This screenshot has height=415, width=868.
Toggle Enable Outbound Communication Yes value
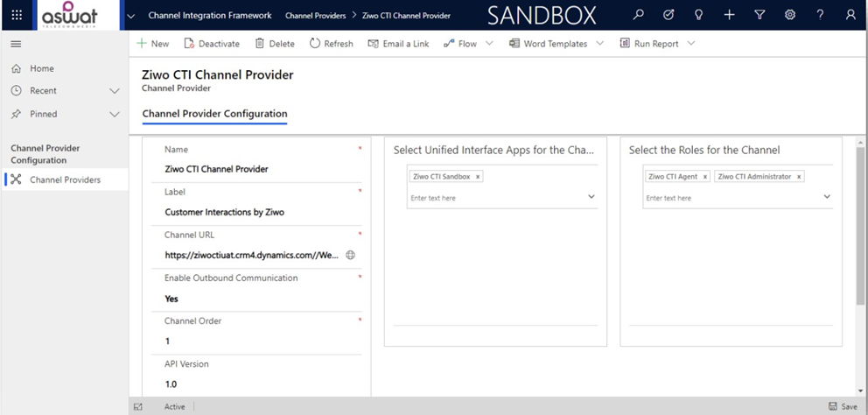pyautogui.click(x=171, y=299)
